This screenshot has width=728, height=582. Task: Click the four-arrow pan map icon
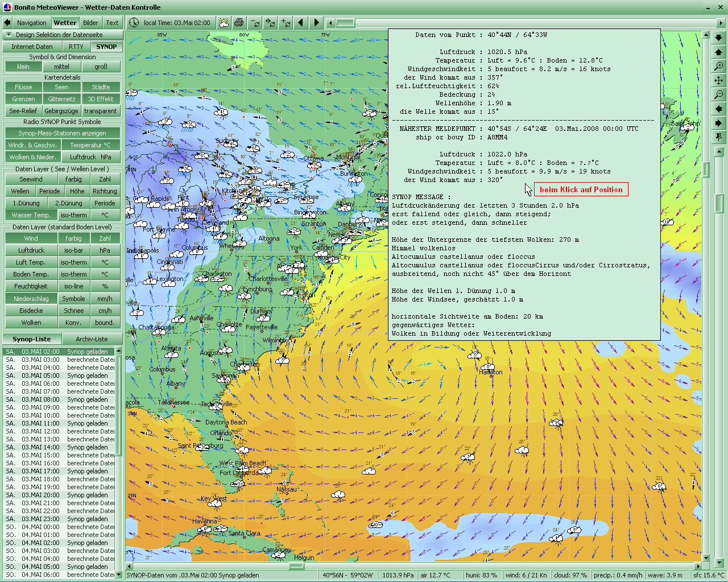(719, 81)
